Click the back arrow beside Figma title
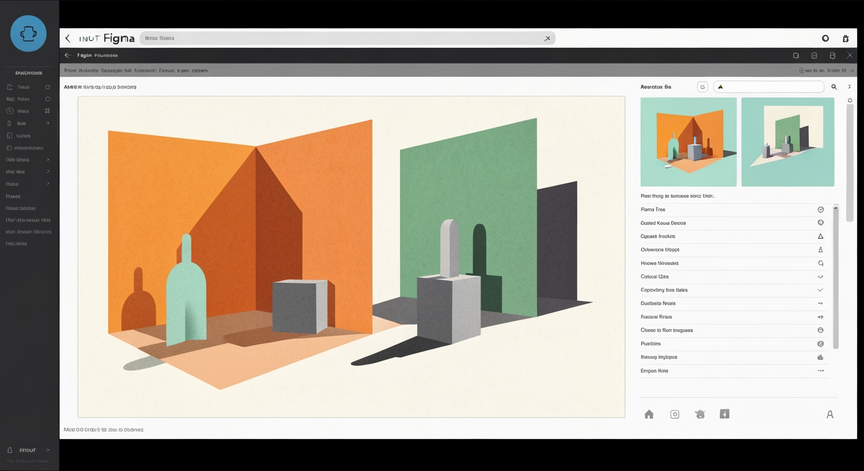864x471 pixels. [68, 38]
